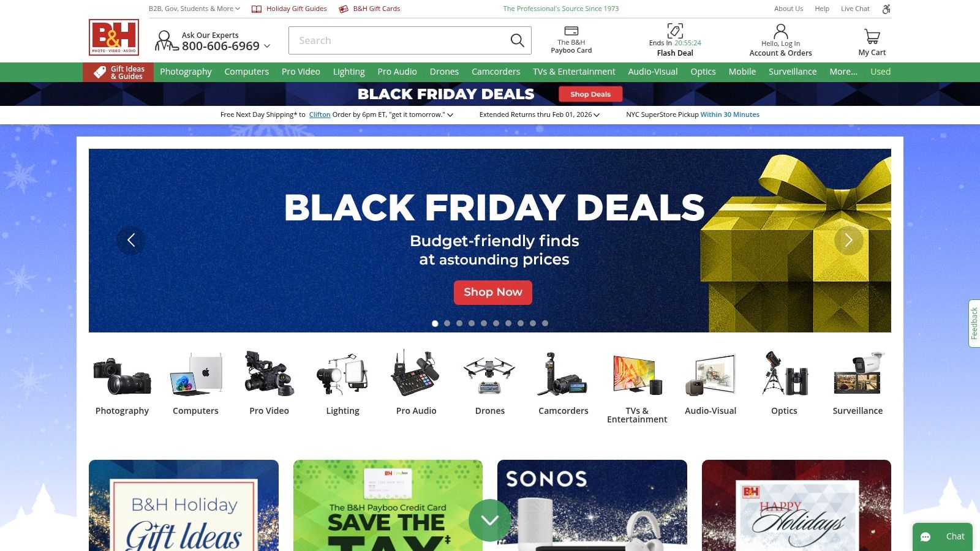Go to next carousel slide arrow
Viewport: 980px width, 551px height.
tap(849, 241)
